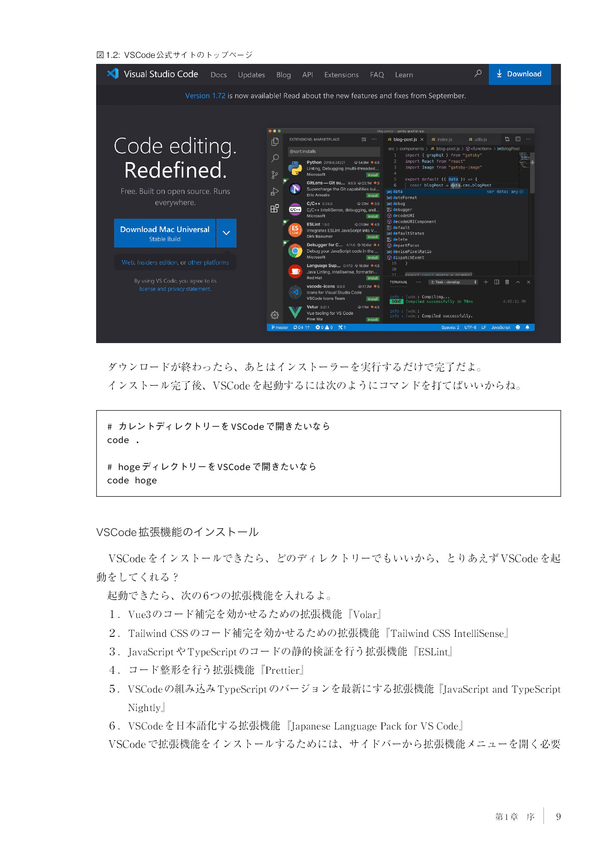The height and width of the screenshot is (868, 615).
Task: Click the blue Download button at top right
Action: [520, 74]
